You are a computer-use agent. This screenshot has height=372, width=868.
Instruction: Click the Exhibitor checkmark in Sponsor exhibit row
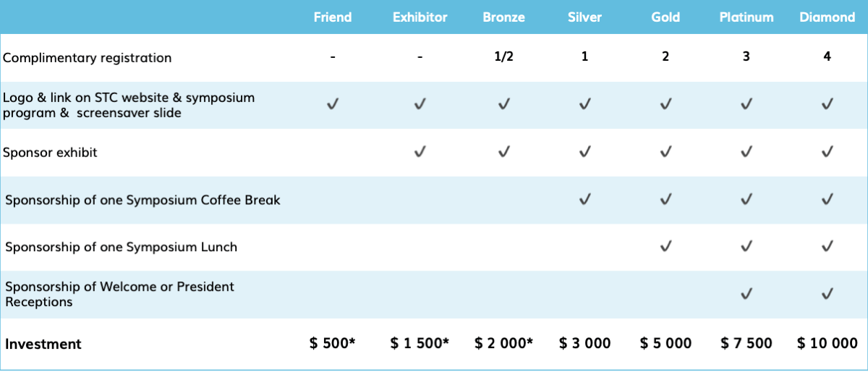pyautogui.click(x=420, y=152)
